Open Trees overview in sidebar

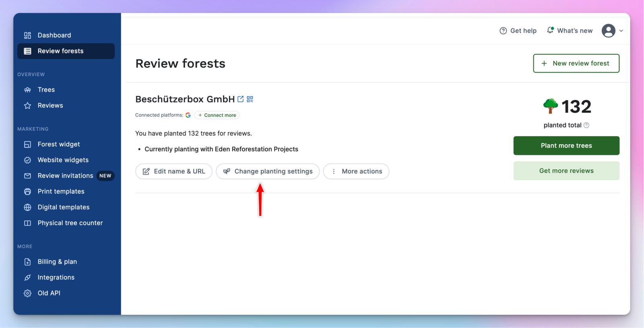pyautogui.click(x=46, y=90)
